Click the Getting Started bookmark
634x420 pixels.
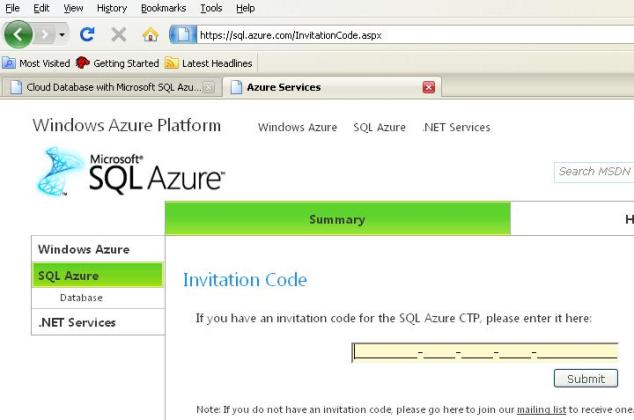(x=118, y=63)
